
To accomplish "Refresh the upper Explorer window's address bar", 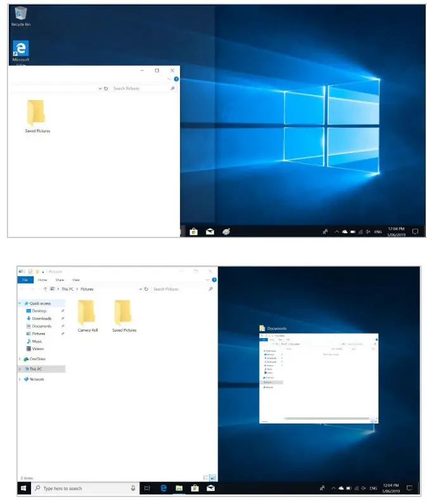I will [106, 89].
